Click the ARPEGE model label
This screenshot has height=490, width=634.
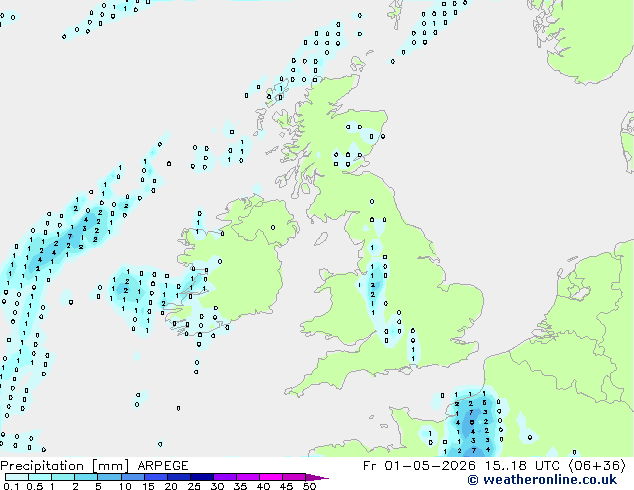coord(163,466)
